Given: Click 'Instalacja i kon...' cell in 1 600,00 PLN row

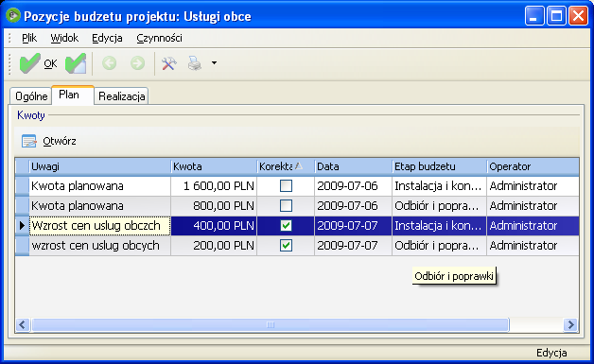Looking at the screenshot, I should pos(440,186).
